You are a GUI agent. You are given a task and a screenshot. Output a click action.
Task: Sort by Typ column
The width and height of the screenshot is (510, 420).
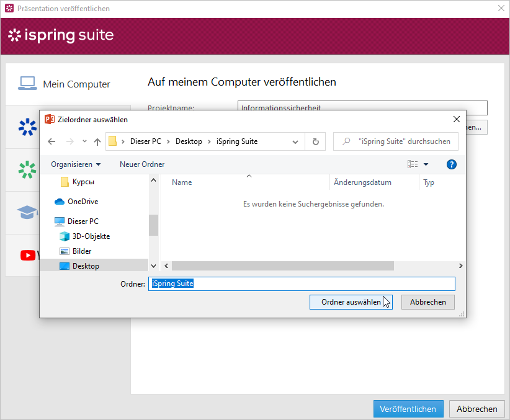coord(428,182)
